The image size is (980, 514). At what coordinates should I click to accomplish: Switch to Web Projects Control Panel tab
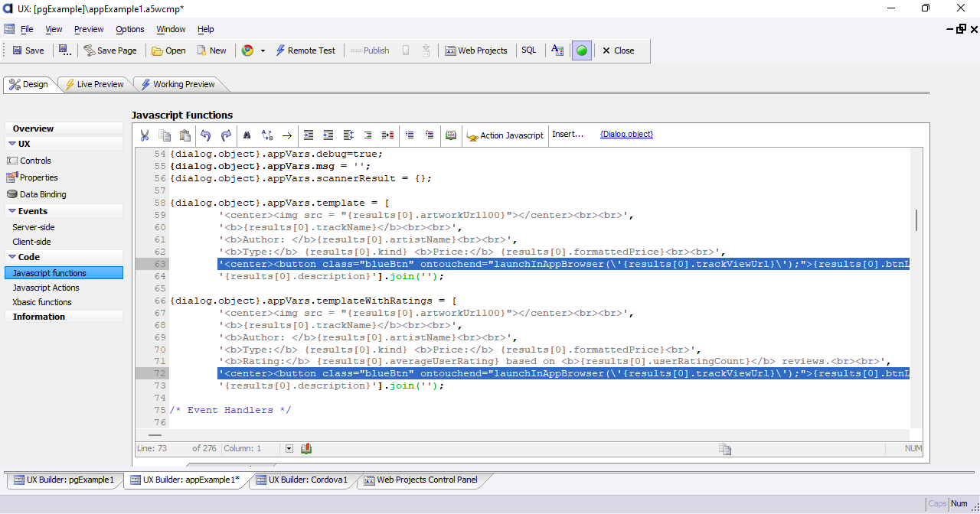coord(420,480)
